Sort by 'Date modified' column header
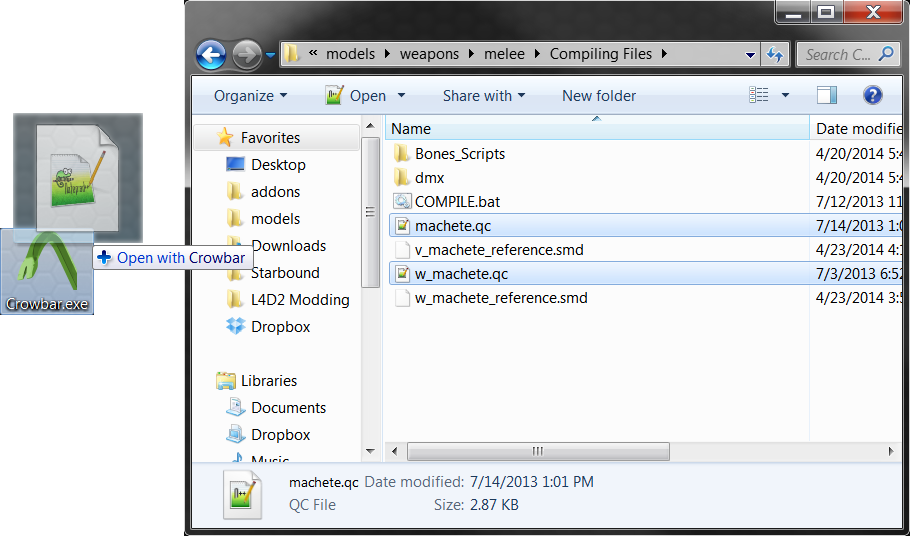This screenshot has width=910, height=536. 856,128
